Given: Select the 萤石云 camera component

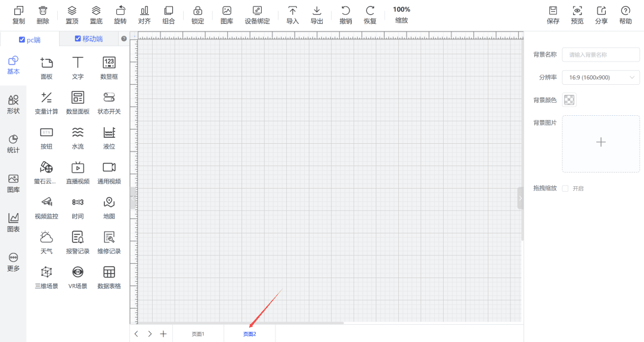Looking at the screenshot, I should (47, 172).
